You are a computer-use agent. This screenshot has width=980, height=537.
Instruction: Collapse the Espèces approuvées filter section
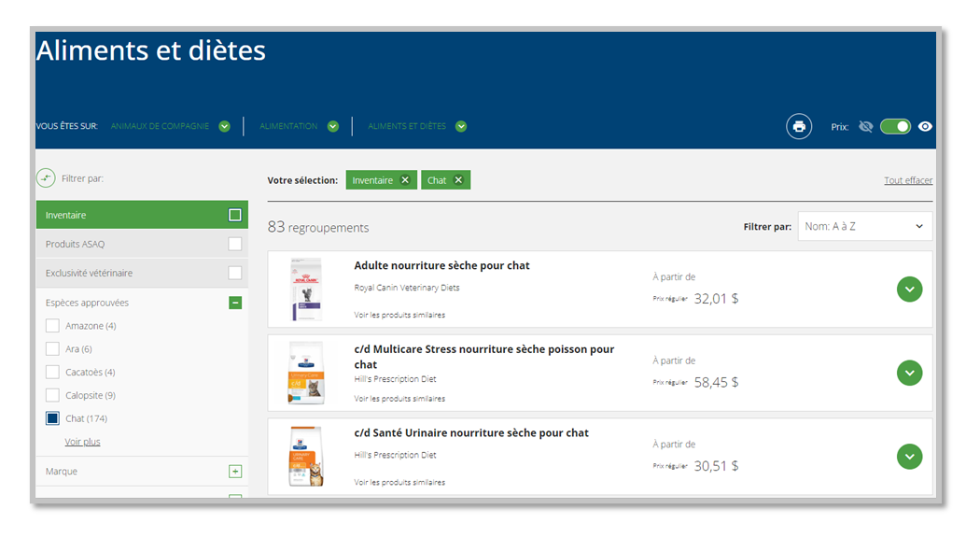235,303
